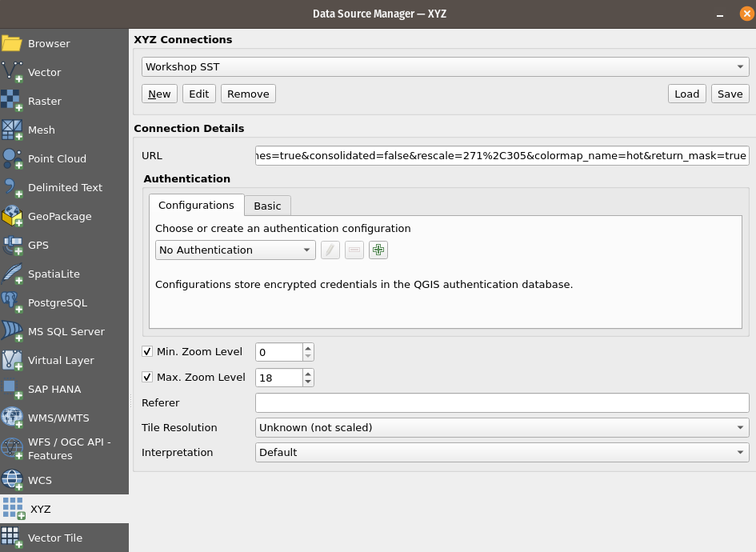
Task: Click into the URL field
Action: point(502,156)
